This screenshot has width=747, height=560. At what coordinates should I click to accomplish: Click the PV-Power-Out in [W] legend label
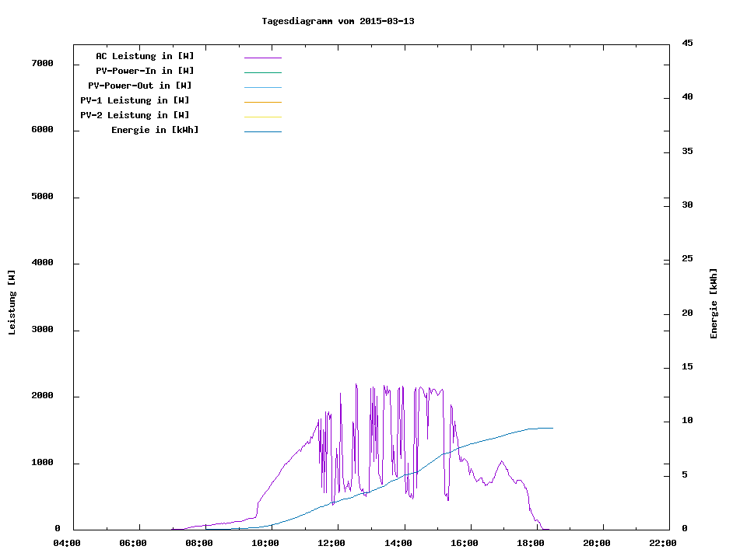coord(139,86)
